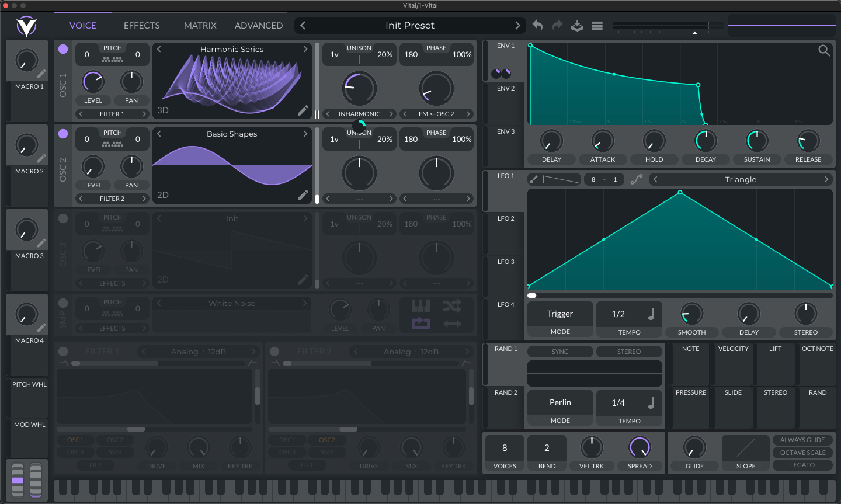Click the Macro 3 edit pencil icon
The height and width of the screenshot is (504, 841).
pyautogui.click(x=41, y=244)
